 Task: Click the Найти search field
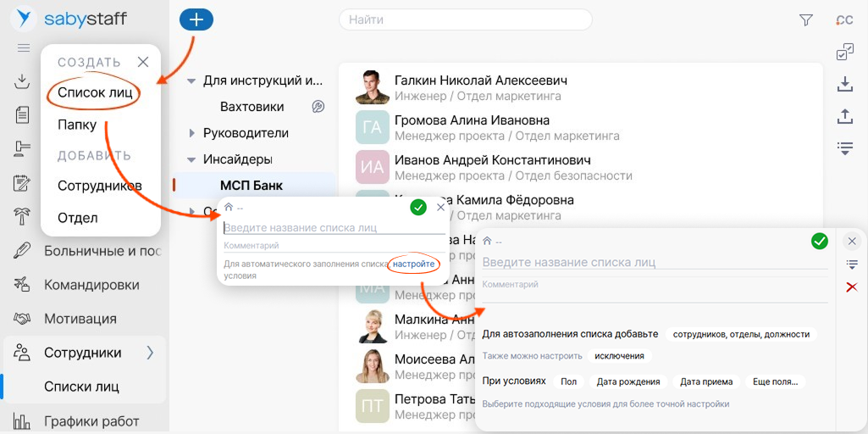tap(465, 19)
